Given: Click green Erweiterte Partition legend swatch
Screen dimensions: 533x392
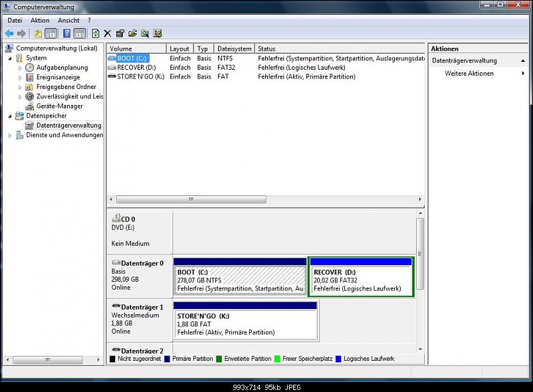Looking at the screenshot, I should tap(219, 359).
